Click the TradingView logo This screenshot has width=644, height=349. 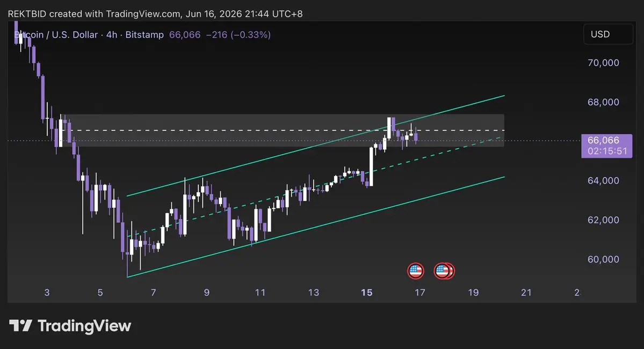click(x=70, y=325)
